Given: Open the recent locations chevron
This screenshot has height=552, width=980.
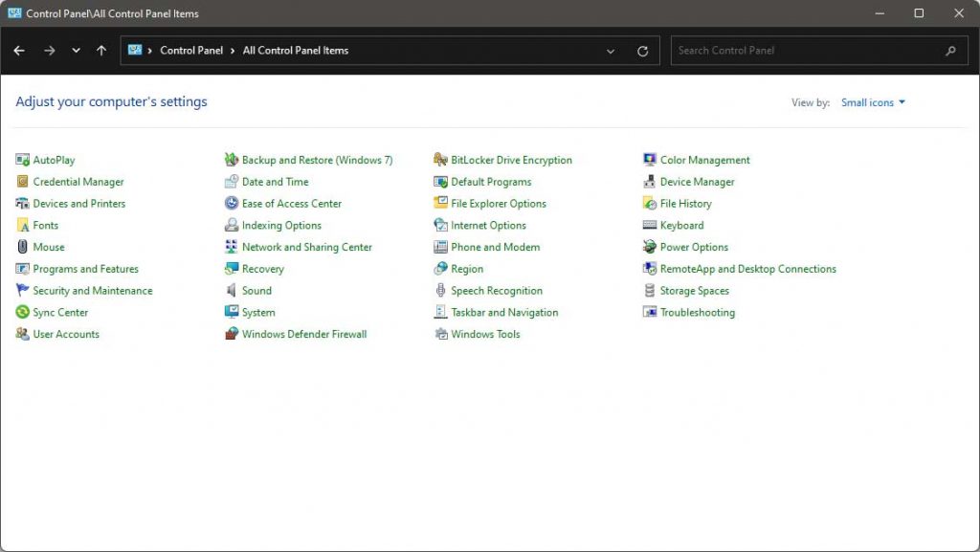Looking at the screenshot, I should point(76,51).
